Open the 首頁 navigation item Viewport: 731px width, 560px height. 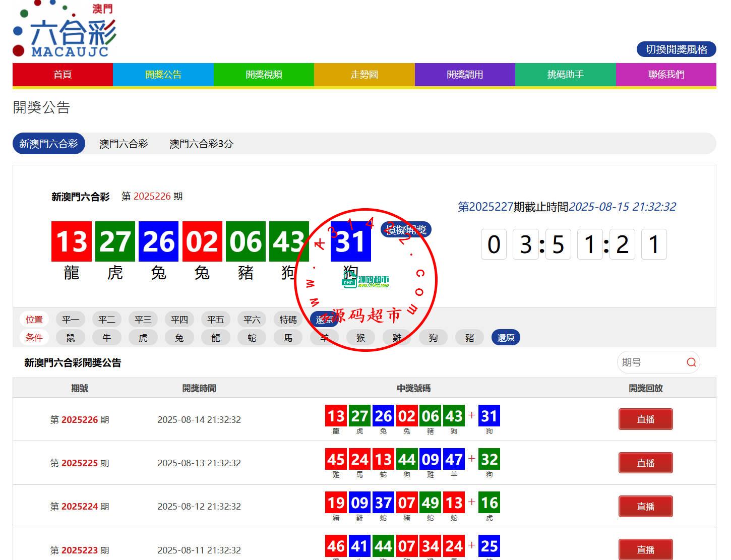[x=63, y=75]
